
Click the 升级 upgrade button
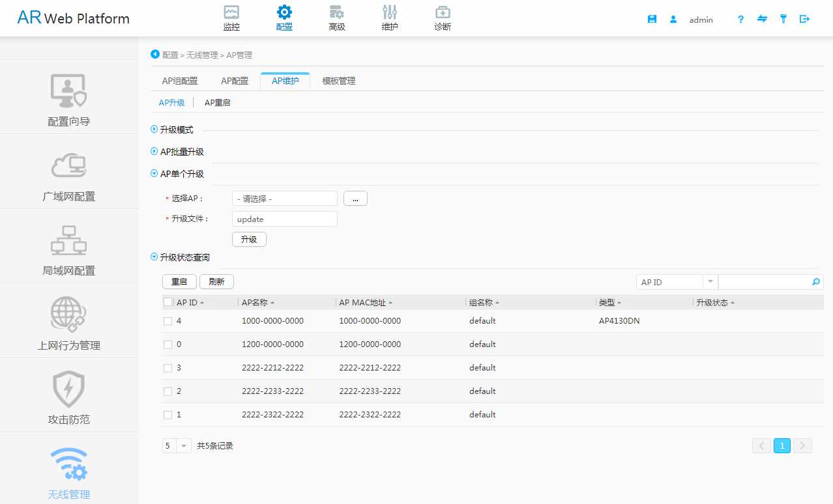click(x=249, y=240)
